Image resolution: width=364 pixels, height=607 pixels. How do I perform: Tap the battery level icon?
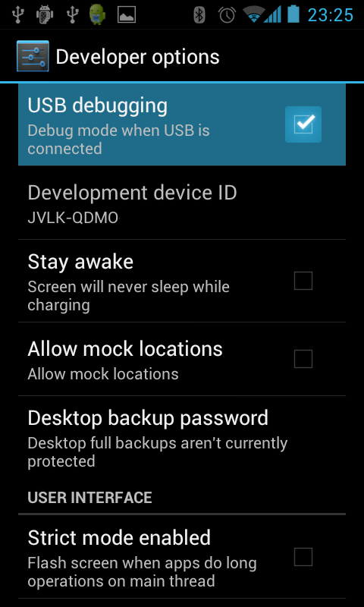pos(293,14)
